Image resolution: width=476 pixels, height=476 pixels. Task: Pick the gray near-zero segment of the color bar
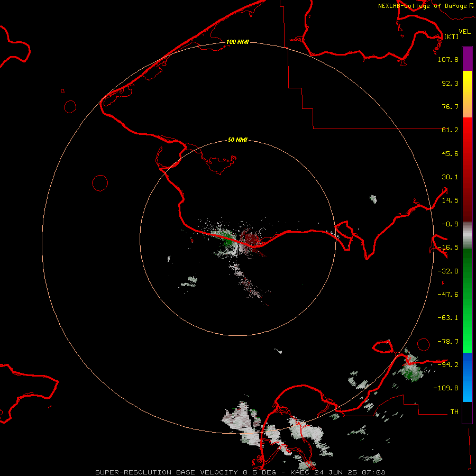(x=467, y=235)
